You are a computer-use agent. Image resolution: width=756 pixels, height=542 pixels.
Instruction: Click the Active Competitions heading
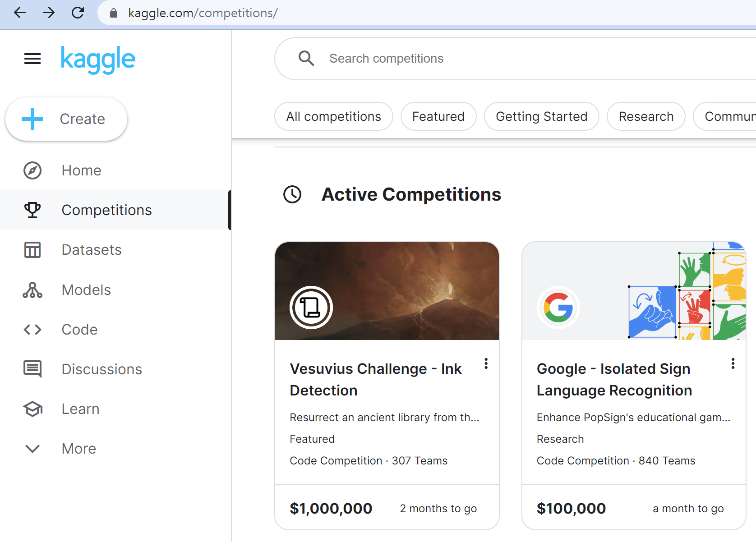pyautogui.click(x=411, y=194)
